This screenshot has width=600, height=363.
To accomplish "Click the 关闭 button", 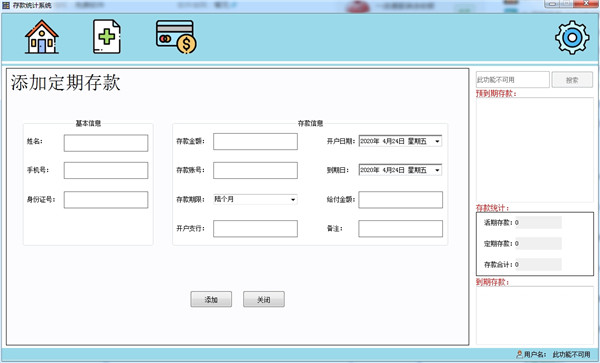I will click(x=264, y=299).
